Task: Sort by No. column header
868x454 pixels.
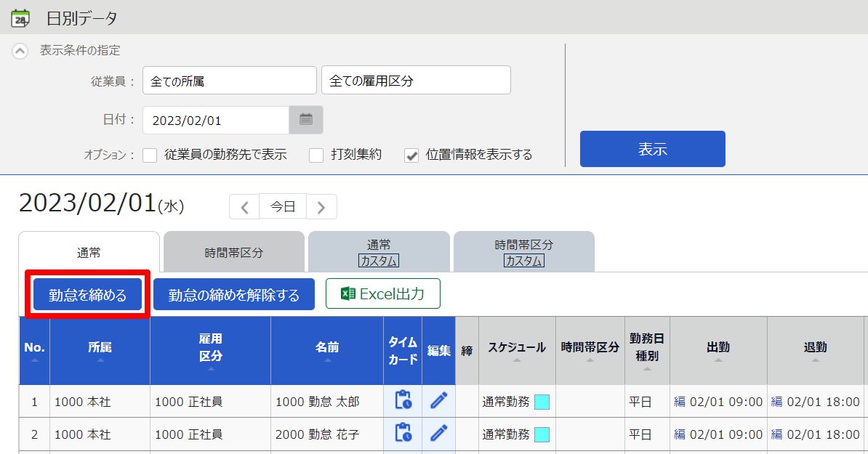Action: (x=34, y=351)
